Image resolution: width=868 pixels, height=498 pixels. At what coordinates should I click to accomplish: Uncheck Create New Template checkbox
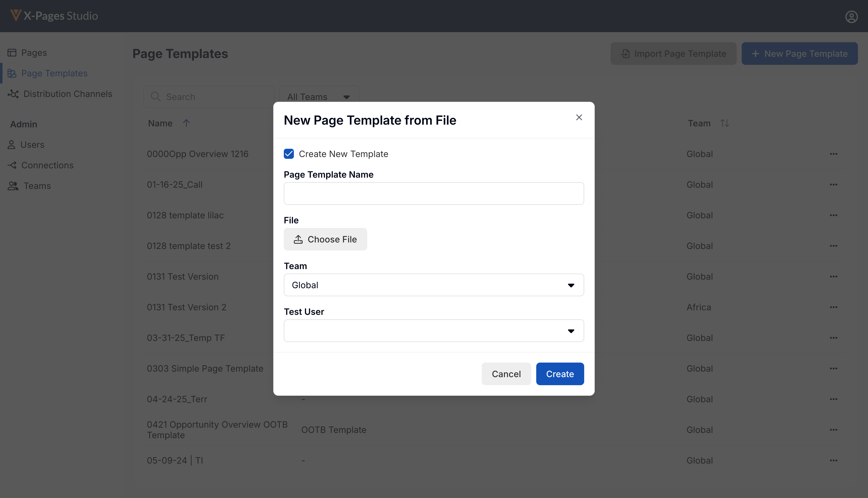(x=289, y=154)
